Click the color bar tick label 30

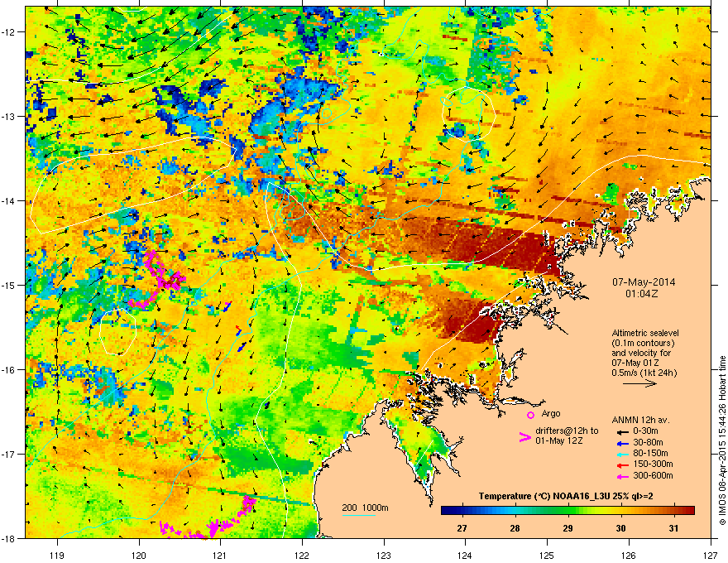(x=620, y=528)
